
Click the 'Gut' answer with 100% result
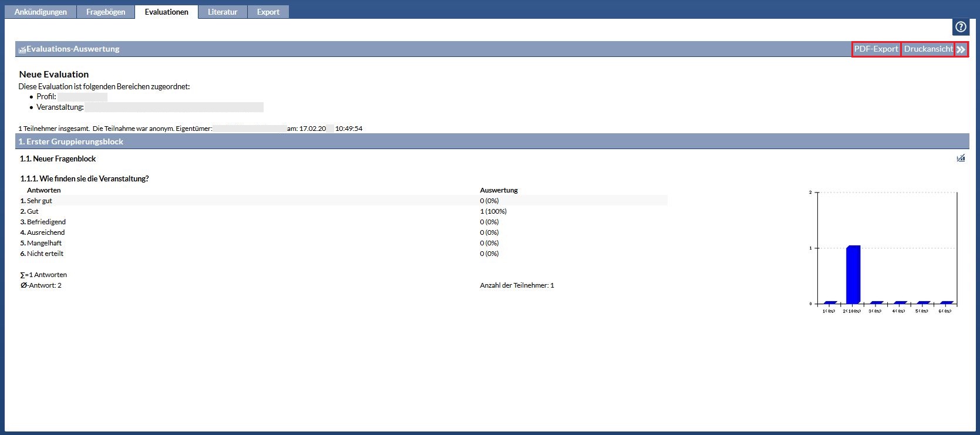pyautogui.click(x=33, y=211)
